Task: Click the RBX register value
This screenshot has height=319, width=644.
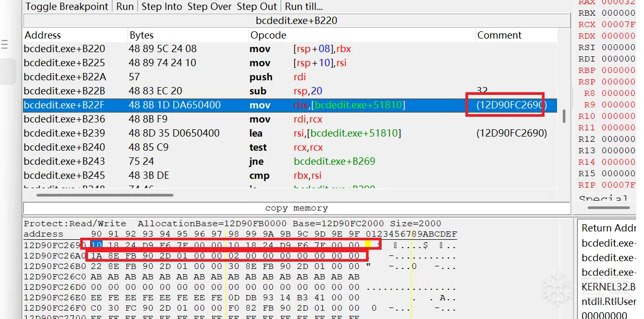Action: tap(619, 13)
